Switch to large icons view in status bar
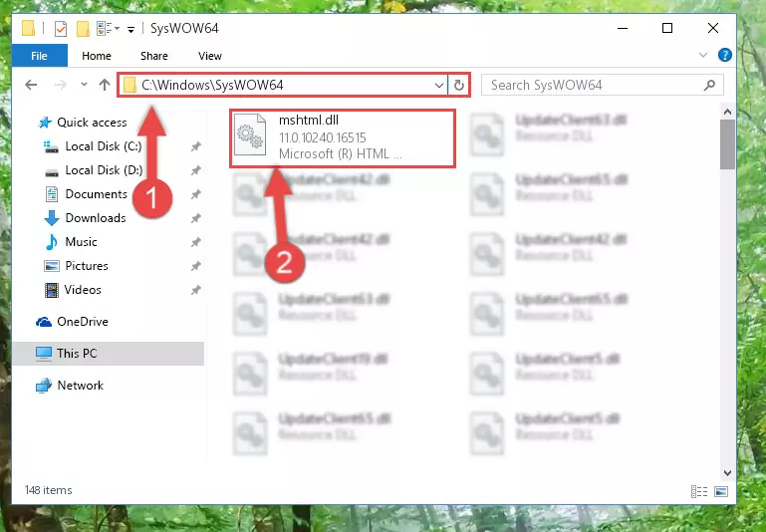The image size is (766, 532). (721, 491)
